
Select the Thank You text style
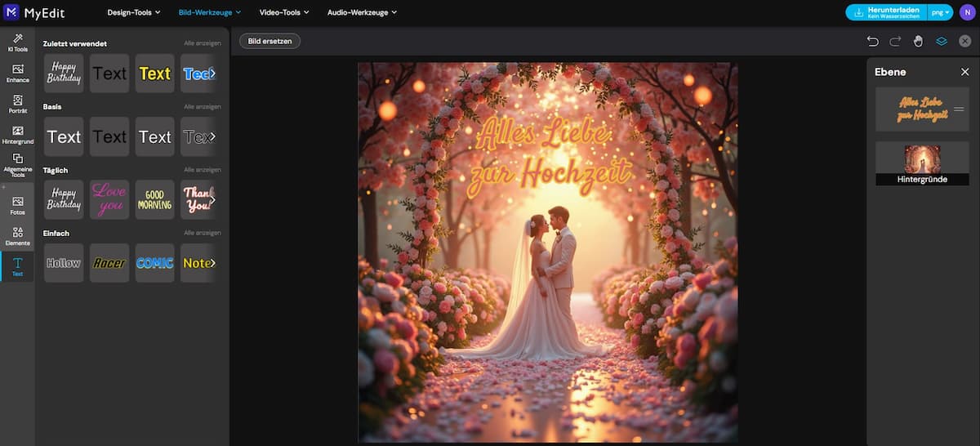198,199
